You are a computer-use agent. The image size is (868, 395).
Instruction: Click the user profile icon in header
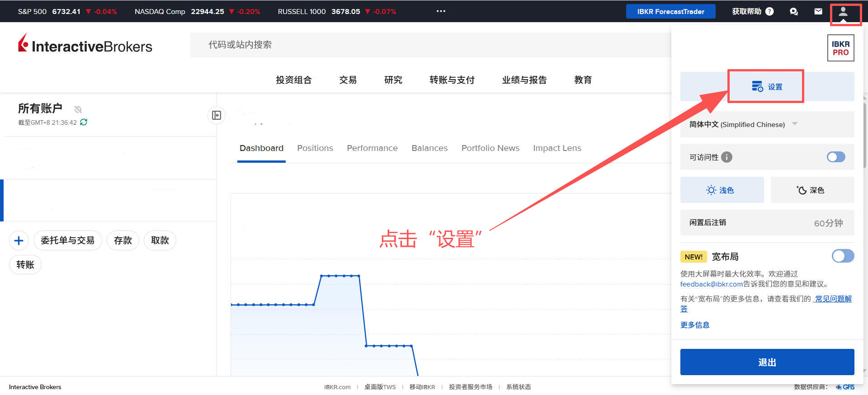(x=843, y=12)
